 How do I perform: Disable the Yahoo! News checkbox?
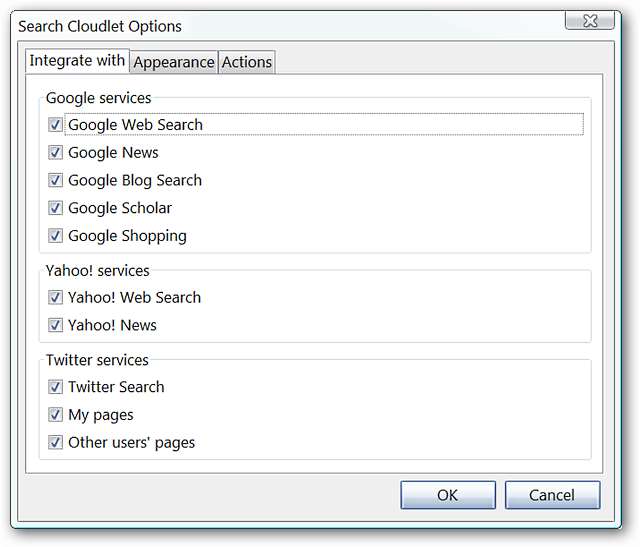(55, 326)
